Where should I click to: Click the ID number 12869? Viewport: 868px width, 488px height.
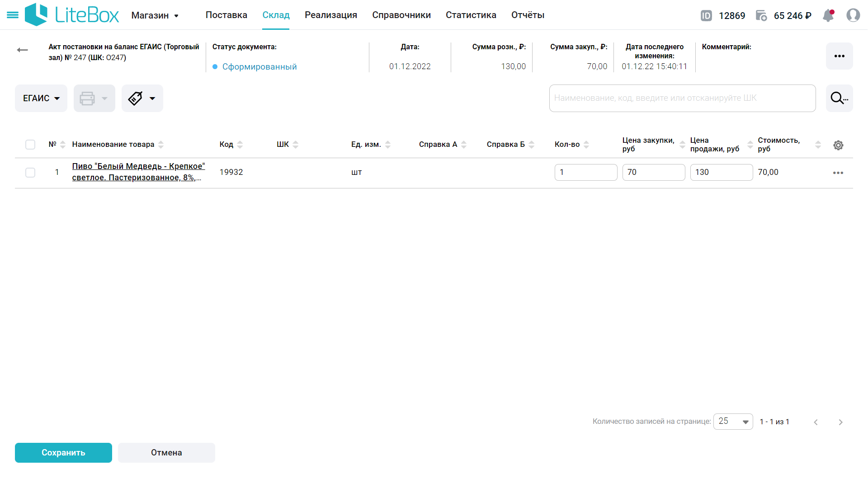732,16
